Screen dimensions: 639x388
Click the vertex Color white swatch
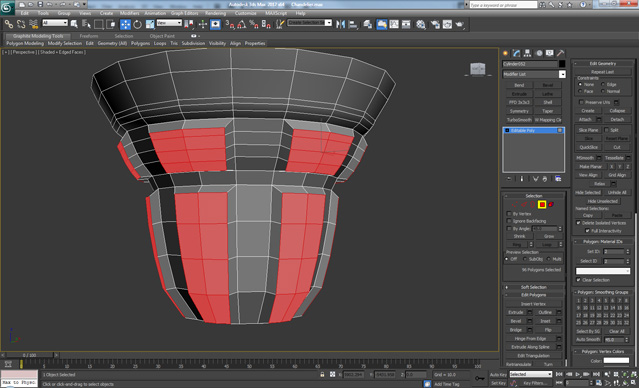pos(616,360)
